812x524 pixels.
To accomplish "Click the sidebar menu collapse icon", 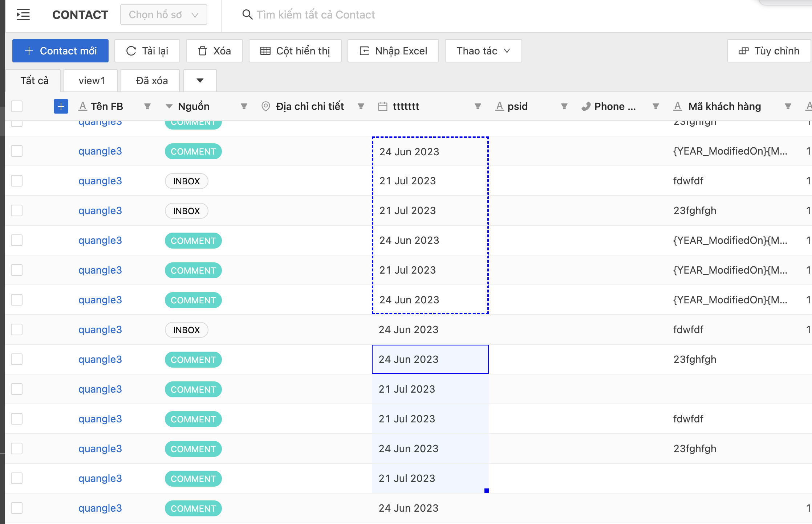I will 23,15.
